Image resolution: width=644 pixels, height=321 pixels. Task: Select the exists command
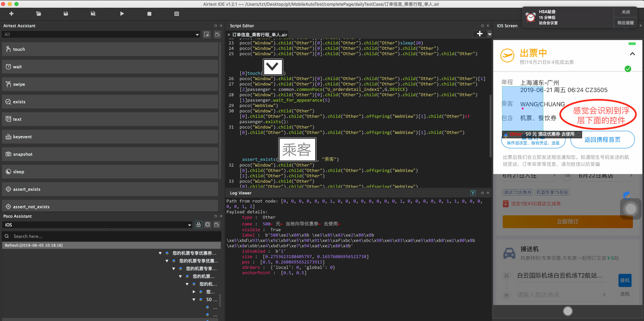[x=110, y=102]
